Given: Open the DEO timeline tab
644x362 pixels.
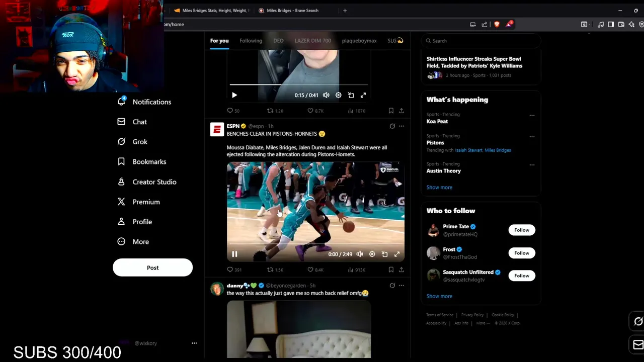Looking at the screenshot, I should pos(278,41).
